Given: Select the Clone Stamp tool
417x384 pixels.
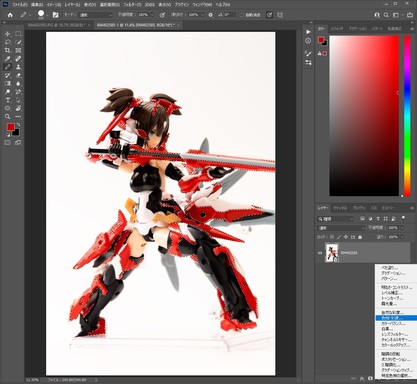Looking at the screenshot, I should click(x=18, y=67).
